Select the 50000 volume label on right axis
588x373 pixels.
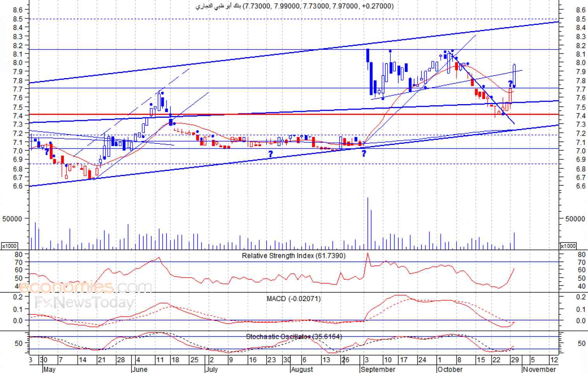[575, 219]
